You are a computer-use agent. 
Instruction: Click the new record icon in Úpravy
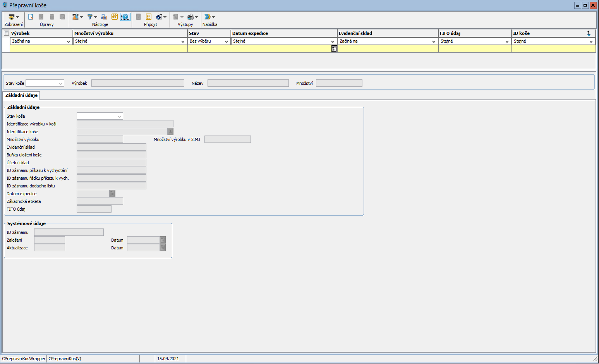pyautogui.click(x=31, y=17)
